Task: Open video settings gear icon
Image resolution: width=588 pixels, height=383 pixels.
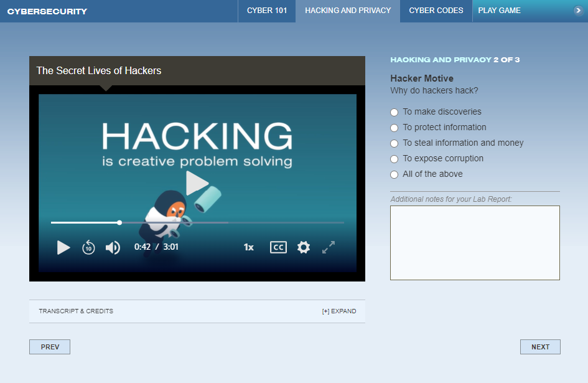Action: point(304,247)
